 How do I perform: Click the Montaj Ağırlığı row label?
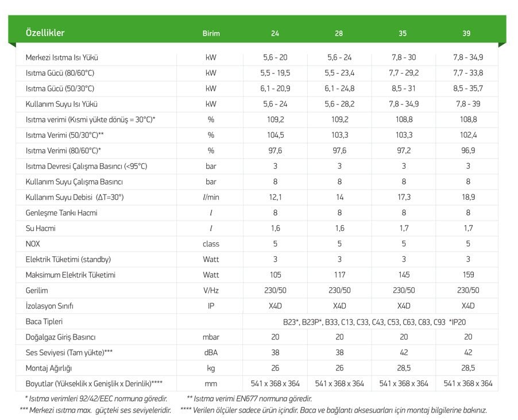(49, 368)
